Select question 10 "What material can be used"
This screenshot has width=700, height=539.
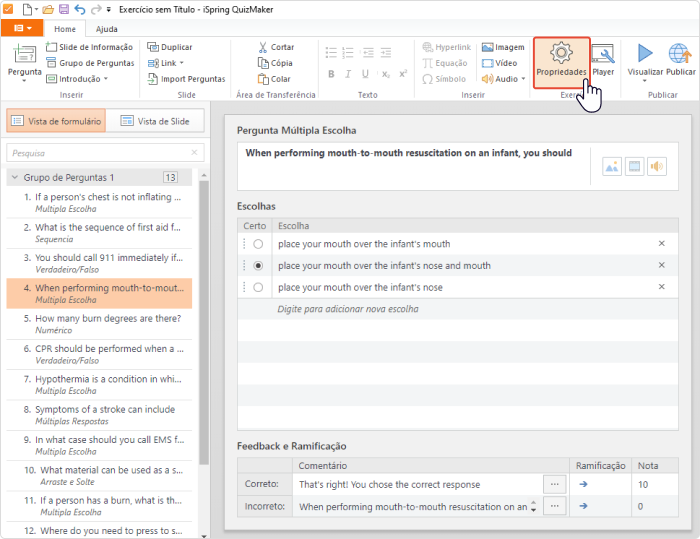(99, 476)
